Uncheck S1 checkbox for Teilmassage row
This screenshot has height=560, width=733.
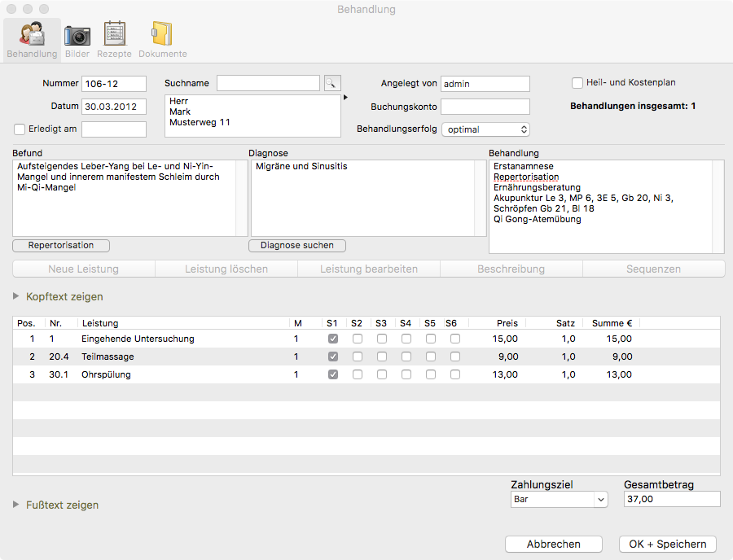pos(333,357)
